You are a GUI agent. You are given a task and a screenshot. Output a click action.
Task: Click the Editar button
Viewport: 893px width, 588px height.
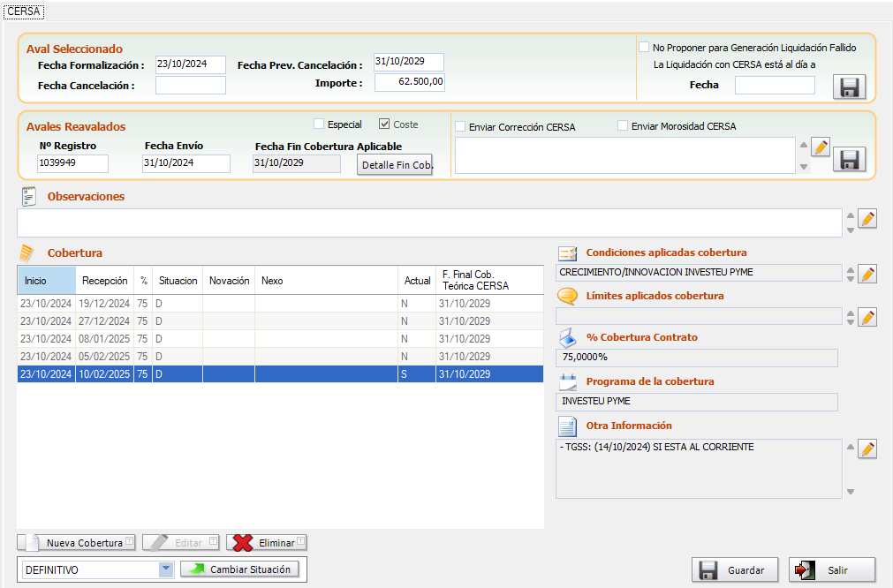(x=180, y=543)
